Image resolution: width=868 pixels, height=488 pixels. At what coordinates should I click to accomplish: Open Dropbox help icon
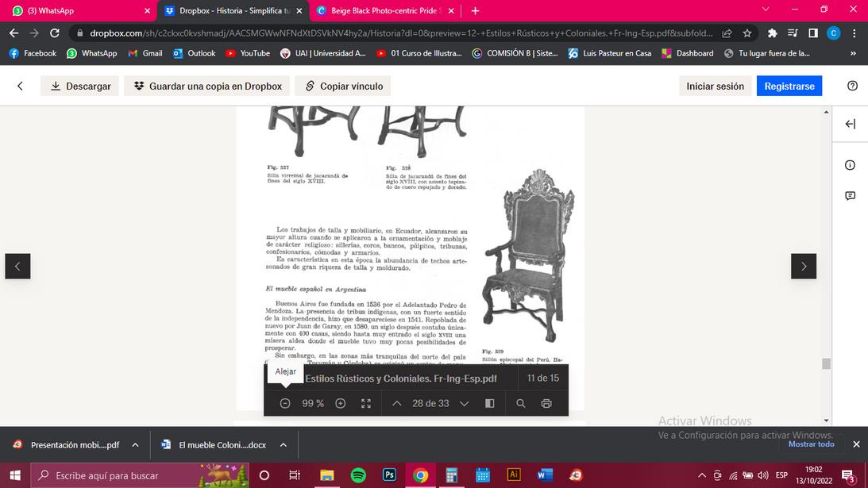pyautogui.click(x=852, y=86)
